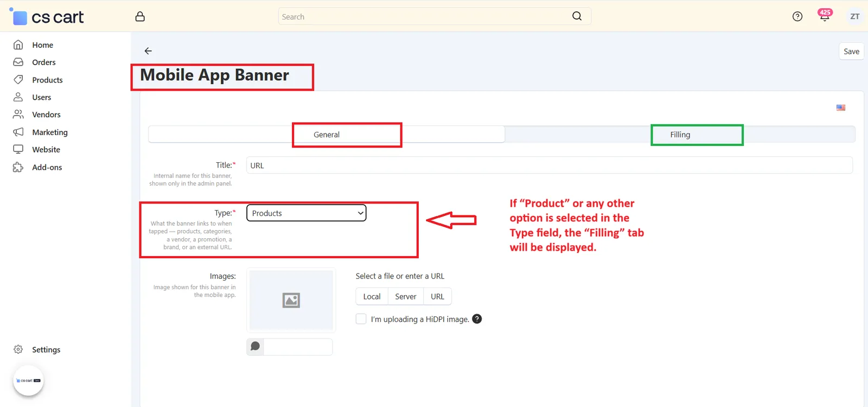Open the help question mark icon
This screenshot has width=868, height=407.
click(797, 16)
